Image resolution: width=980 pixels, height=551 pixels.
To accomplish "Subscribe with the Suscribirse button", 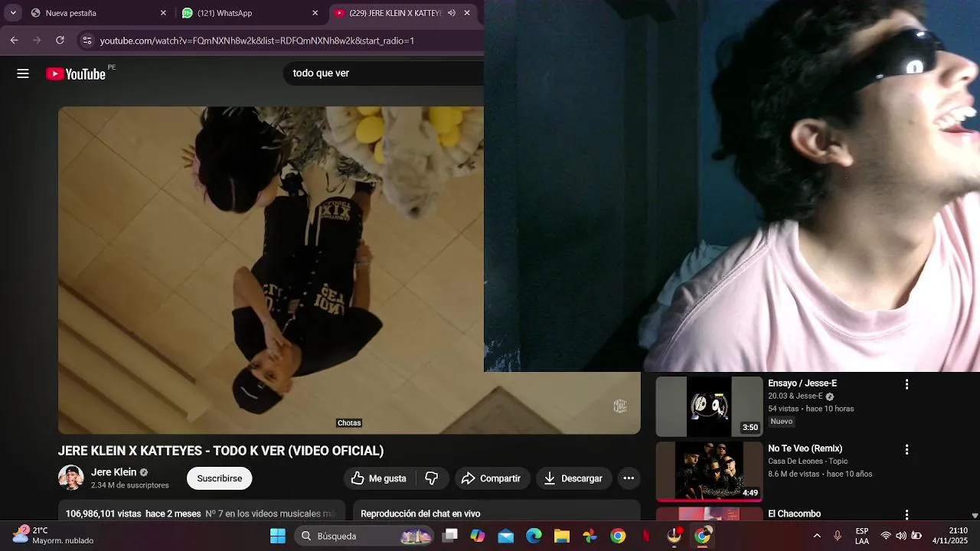I will [x=220, y=478].
